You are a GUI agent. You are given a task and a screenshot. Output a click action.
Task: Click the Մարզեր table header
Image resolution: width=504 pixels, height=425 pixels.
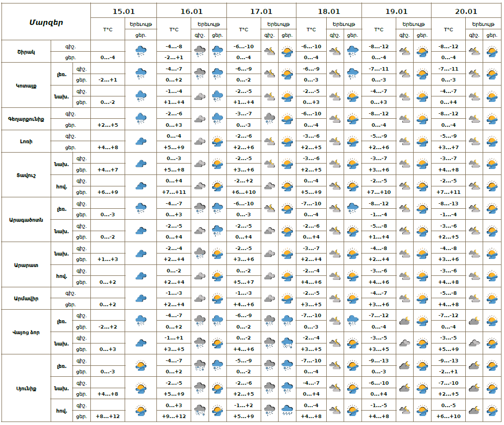tap(46, 22)
